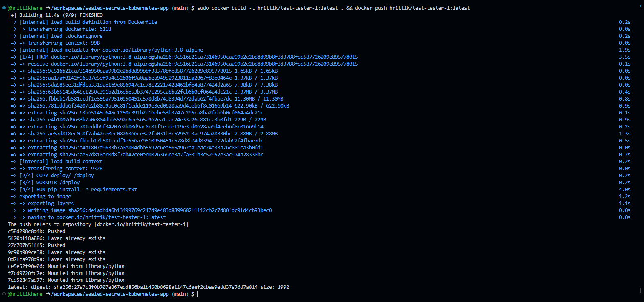Click 'ce5e52f90a06: Mounted from library/python'
Screen dimensions: 644x302
coord(67,266)
